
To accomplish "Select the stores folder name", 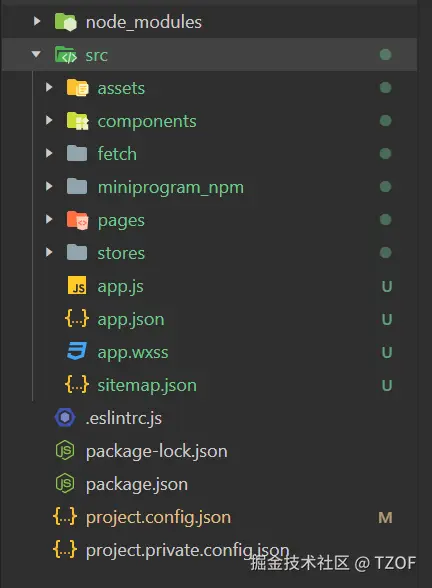I will click(x=121, y=254).
